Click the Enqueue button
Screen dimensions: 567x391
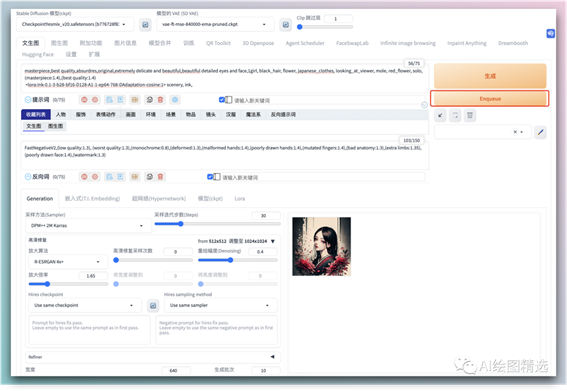click(x=490, y=98)
